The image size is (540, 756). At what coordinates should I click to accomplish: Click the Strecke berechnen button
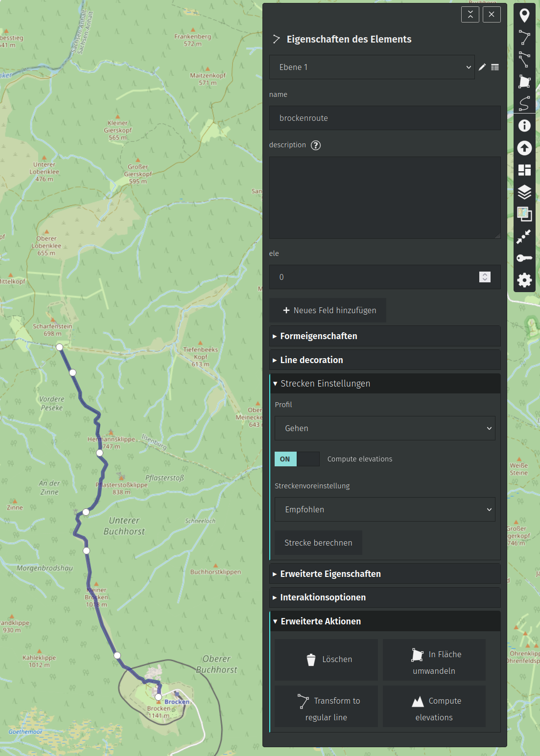click(318, 543)
